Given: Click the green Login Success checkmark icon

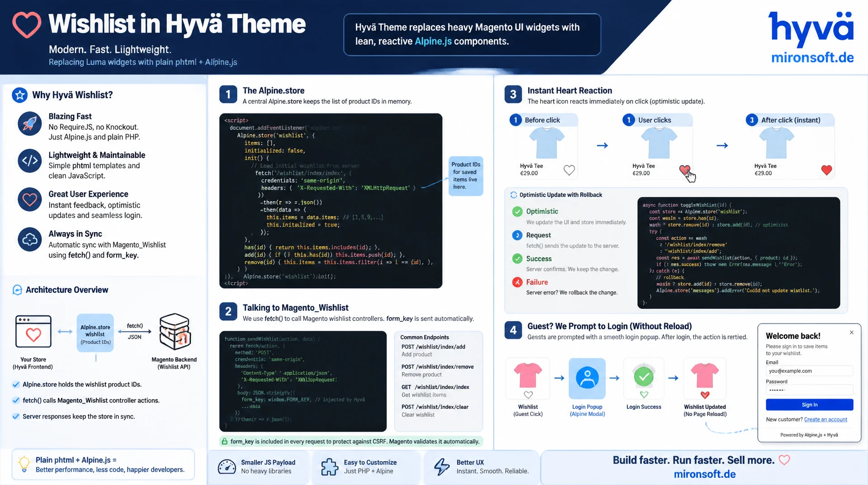Looking at the screenshot, I should (644, 376).
